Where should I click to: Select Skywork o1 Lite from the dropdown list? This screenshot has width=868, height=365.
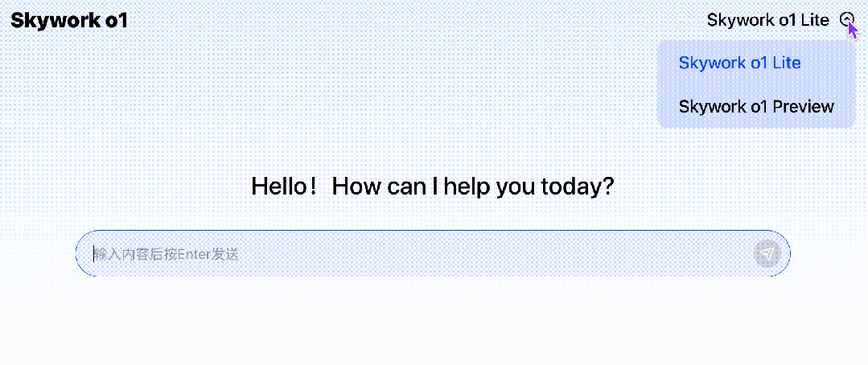tap(739, 63)
